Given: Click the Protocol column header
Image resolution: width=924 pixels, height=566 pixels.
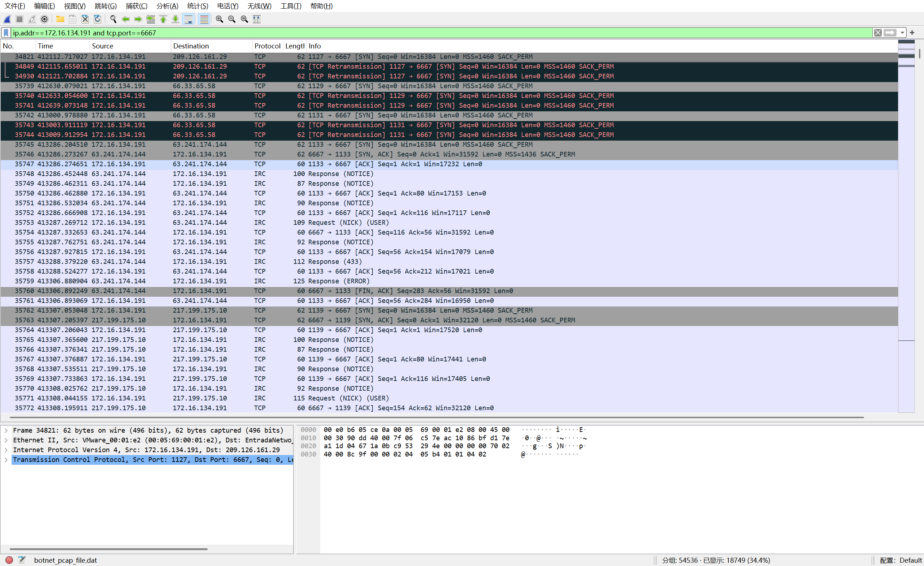Looking at the screenshot, I should coord(267,46).
